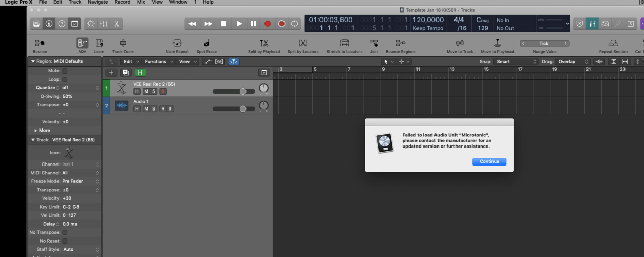Open the Functions dropdown menu
The width and height of the screenshot is (644, 257).
(158, 62)
